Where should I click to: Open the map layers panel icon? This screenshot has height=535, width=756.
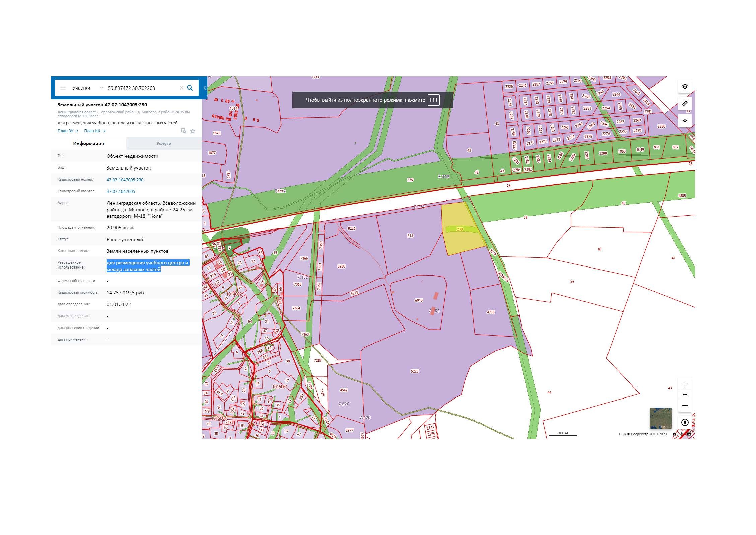tap(685, 86)
